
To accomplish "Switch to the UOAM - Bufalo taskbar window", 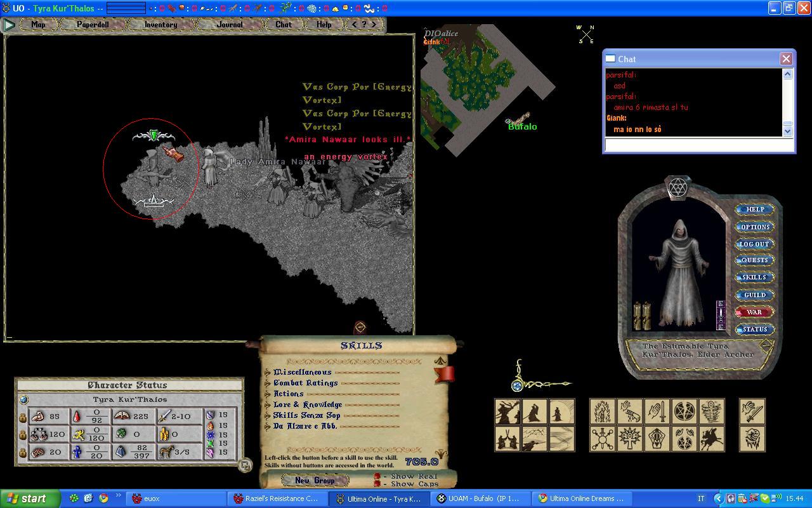I will (480, 498).
